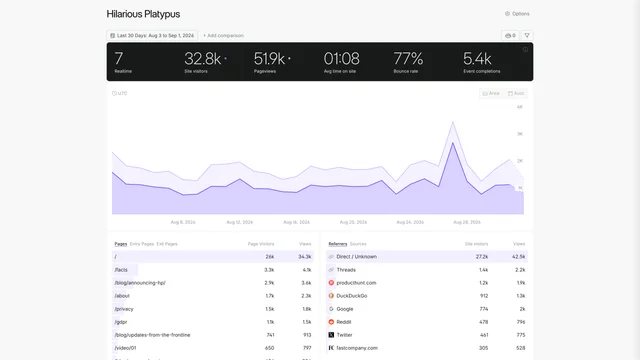640x360 pixels.
Task: Open the UTC timezone selector
Action: [120, 93]
